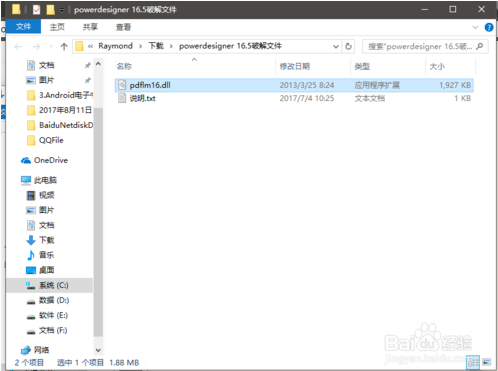Go back with the left arrow
Viewport: 498px width, 371px height.
[x=18, y=46]
